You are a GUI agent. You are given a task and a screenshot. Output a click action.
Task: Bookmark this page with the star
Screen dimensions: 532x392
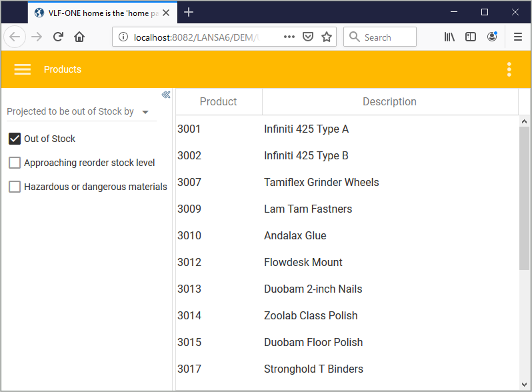[327, 37]
